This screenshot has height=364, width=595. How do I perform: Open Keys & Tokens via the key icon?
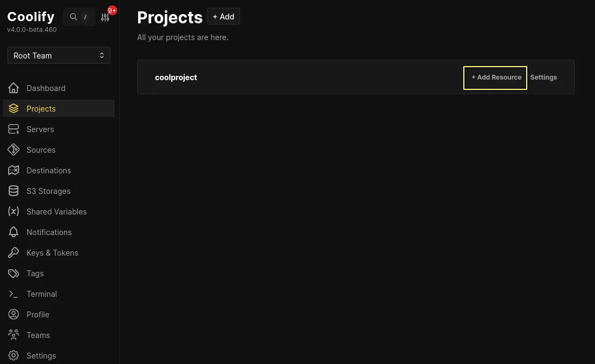pos(14,252)
